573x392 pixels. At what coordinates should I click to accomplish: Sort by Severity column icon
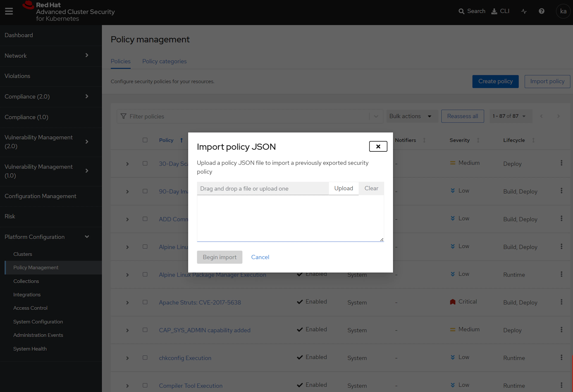(x=478, y=140)
